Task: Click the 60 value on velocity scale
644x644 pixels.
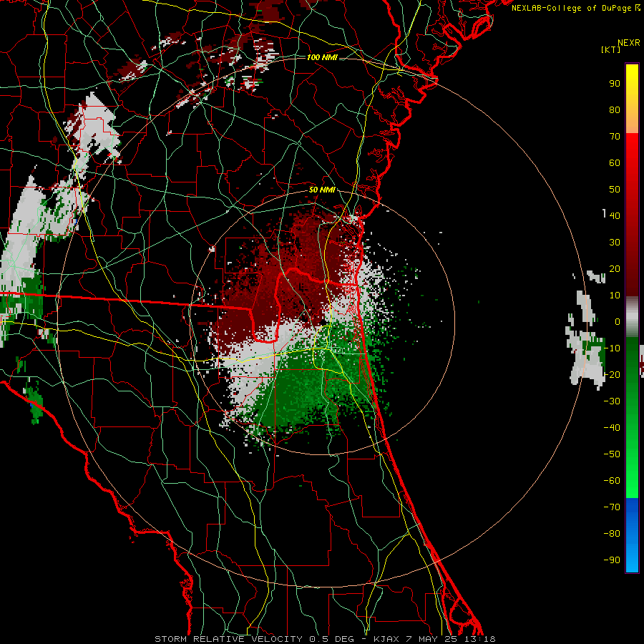Action: (x=615, y=162)
